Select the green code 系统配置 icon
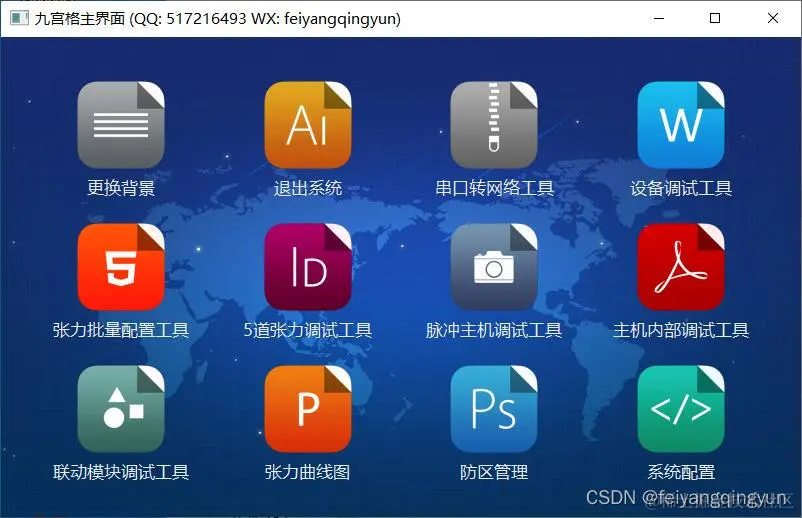 pos(680,409)
